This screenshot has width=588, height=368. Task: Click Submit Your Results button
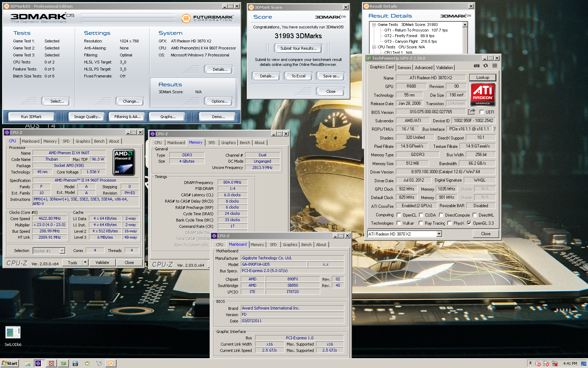click(x=298, y=48)
